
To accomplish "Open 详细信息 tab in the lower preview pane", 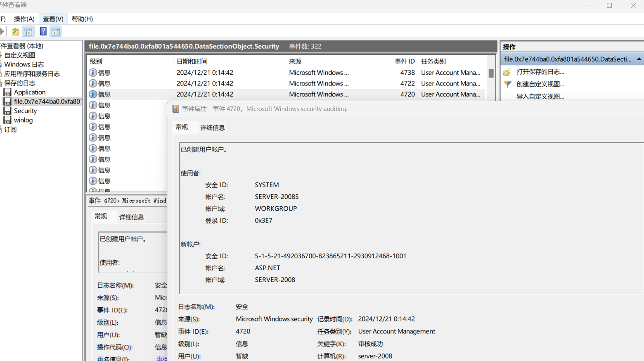I will 132,217.
